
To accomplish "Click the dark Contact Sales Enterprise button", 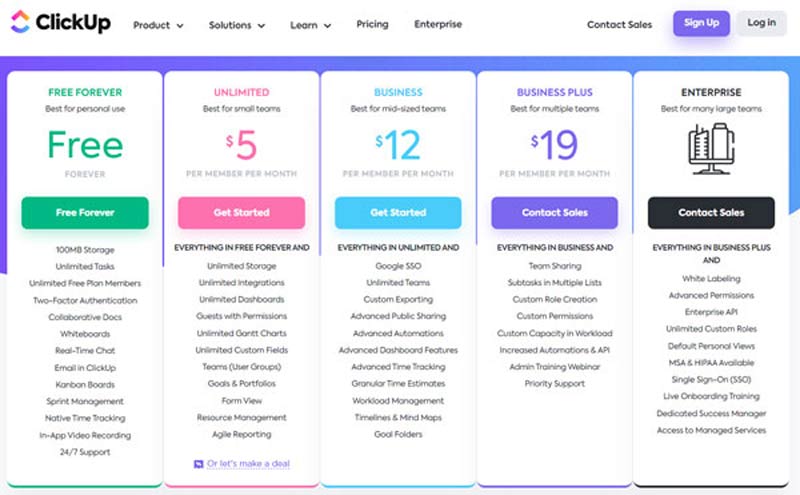I will point(711,213).
